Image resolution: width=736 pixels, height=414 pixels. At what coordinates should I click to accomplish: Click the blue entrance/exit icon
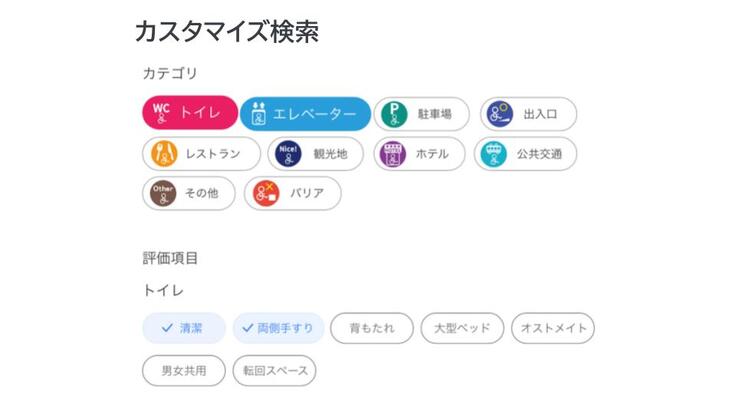500,114
